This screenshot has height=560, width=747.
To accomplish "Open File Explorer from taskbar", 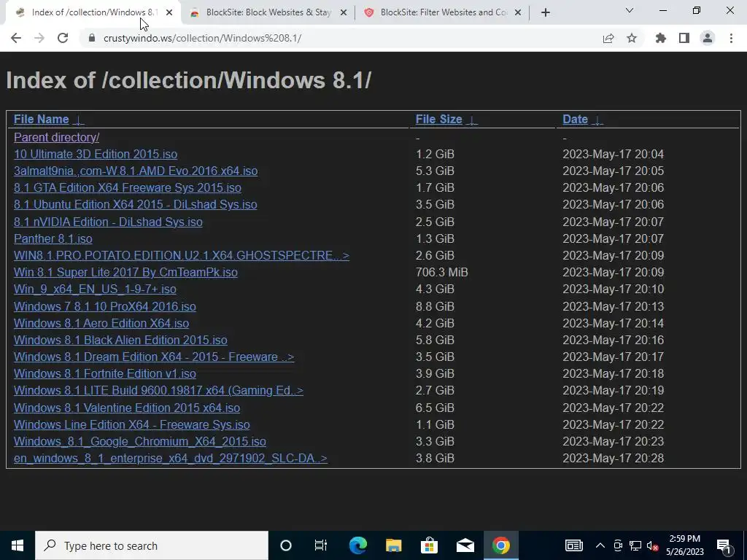I will [393, 545].
